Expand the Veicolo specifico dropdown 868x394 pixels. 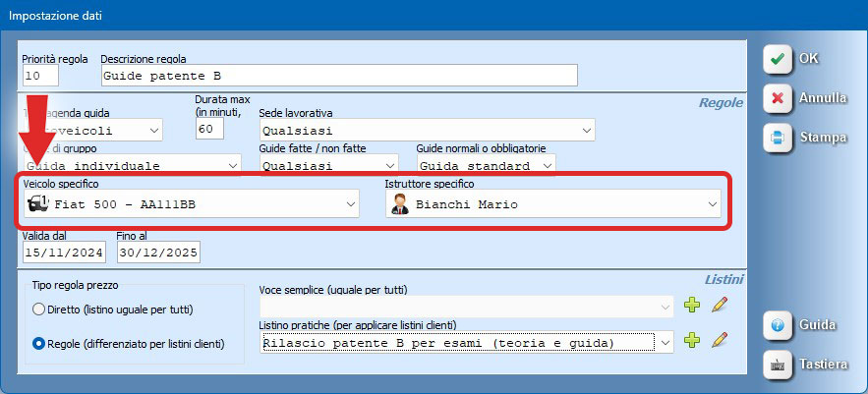[351, 204]
